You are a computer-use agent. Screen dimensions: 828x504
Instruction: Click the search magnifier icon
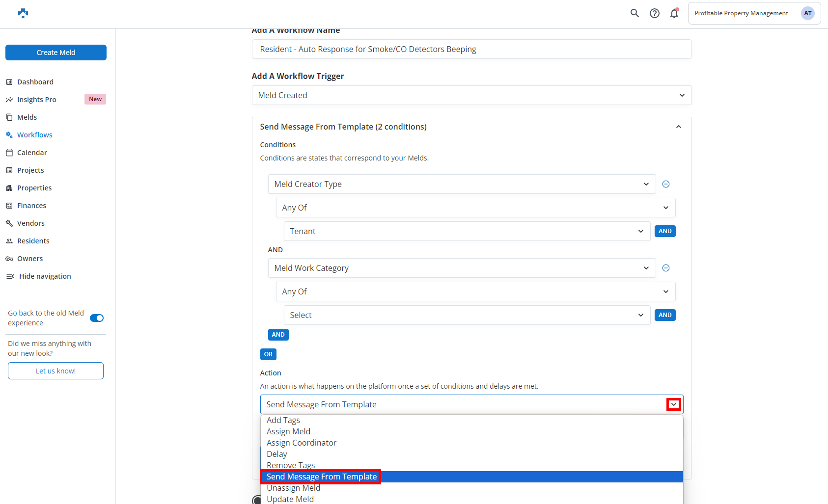tap(635, 13)
